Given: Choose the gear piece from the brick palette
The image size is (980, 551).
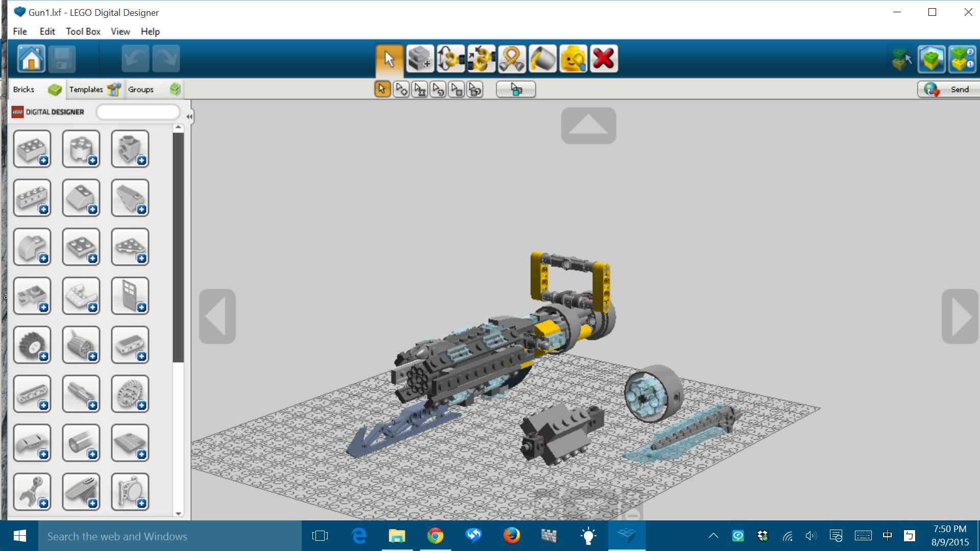Looking at the screenshot, I should click(x=130, y=393).
